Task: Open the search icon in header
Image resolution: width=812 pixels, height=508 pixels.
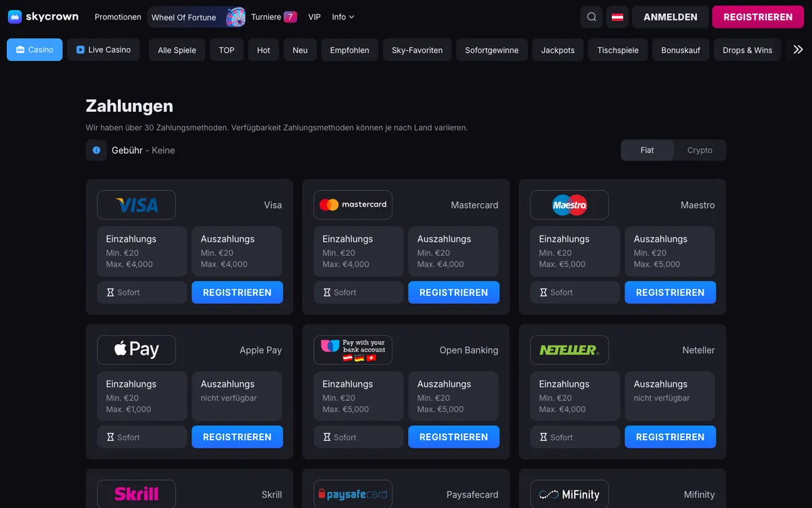Action: point(592,17)
